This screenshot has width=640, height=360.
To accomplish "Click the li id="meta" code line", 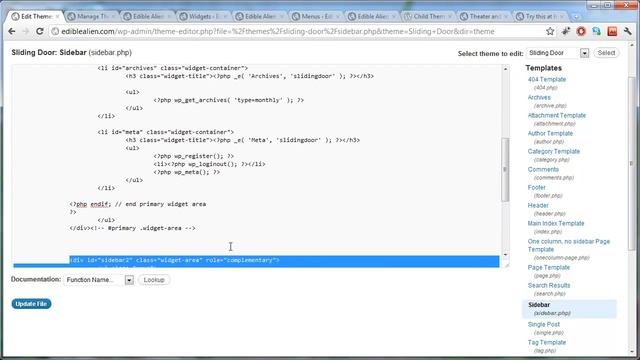I will click(166, 132).
